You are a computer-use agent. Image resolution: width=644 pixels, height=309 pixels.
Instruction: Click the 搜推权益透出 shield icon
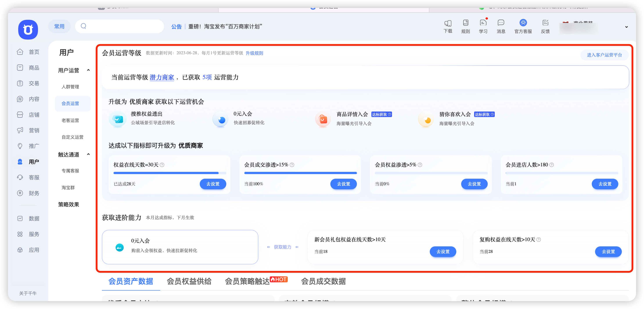tap(117, 119)
